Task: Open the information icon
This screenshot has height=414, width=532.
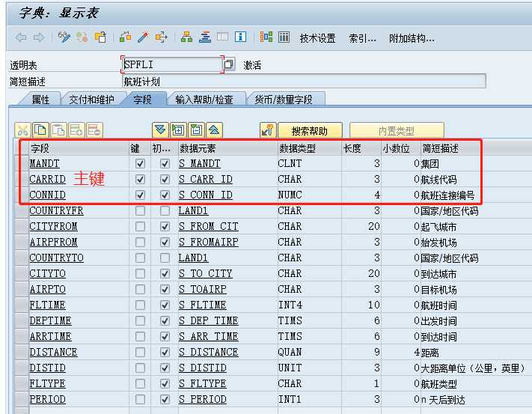Action: 240,37
